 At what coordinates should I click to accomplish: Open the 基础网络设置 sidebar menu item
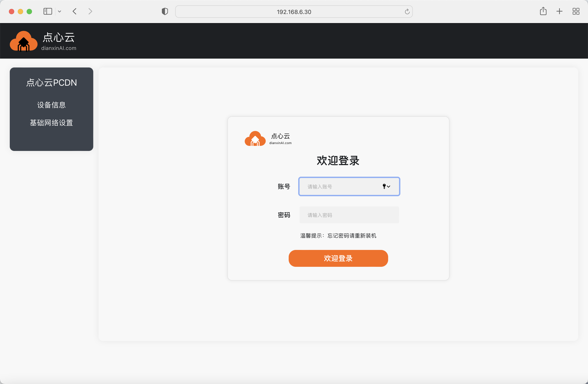coord(51,123)
